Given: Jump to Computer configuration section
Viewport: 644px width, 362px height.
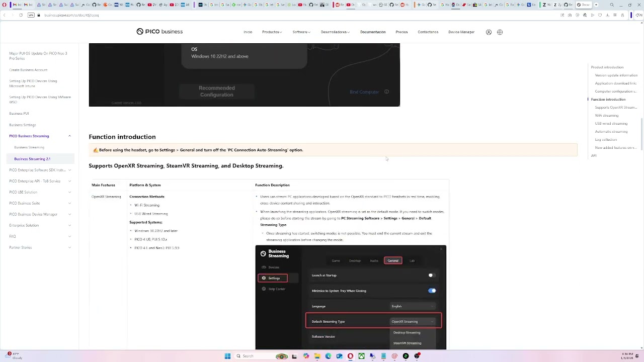Looking at the screenshot, I should point(616,92).
